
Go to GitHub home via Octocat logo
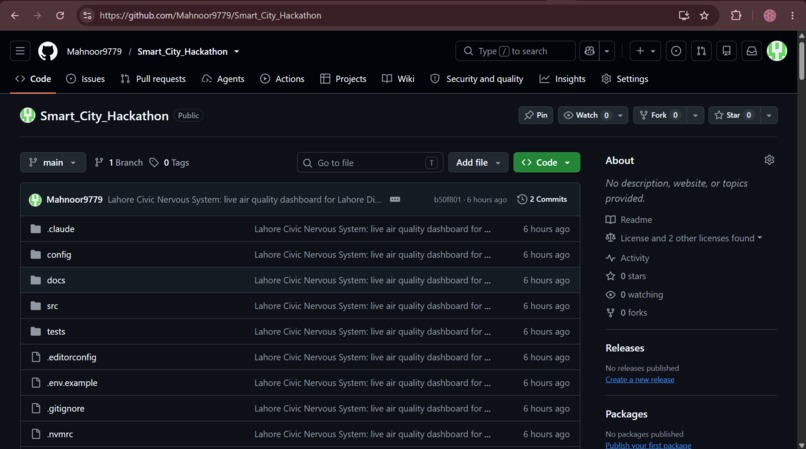48,51
